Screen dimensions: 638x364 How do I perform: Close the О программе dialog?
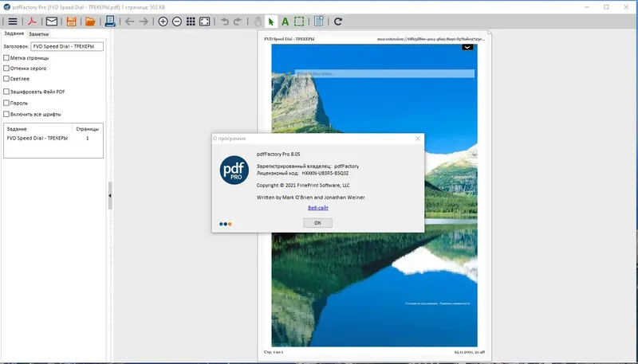[x=418, y=139]
